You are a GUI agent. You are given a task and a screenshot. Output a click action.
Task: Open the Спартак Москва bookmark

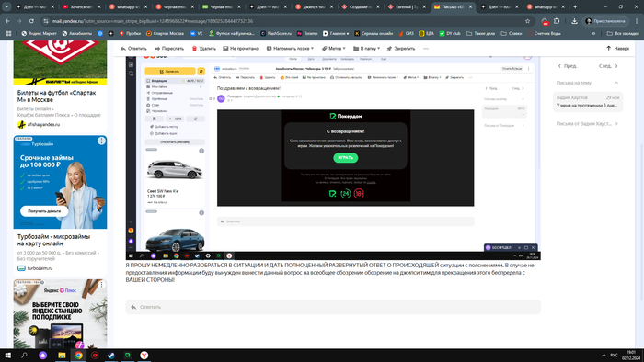coord(165,33)
